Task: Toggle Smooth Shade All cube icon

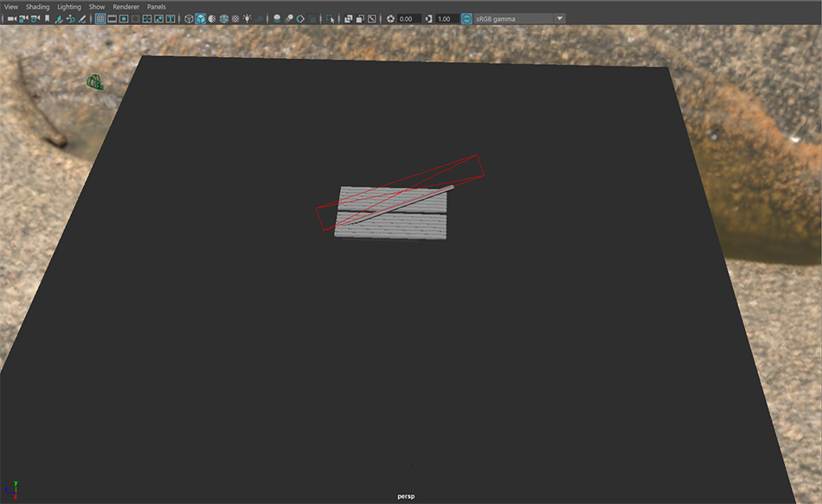Action: pos(200,19)
